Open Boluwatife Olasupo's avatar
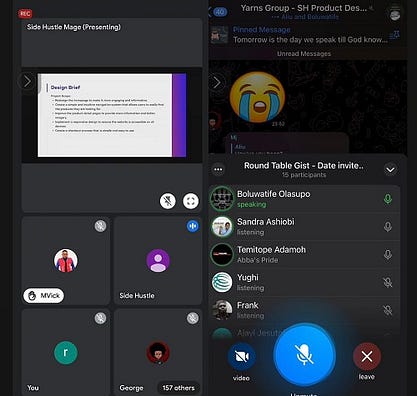 (x=222, y=199)
